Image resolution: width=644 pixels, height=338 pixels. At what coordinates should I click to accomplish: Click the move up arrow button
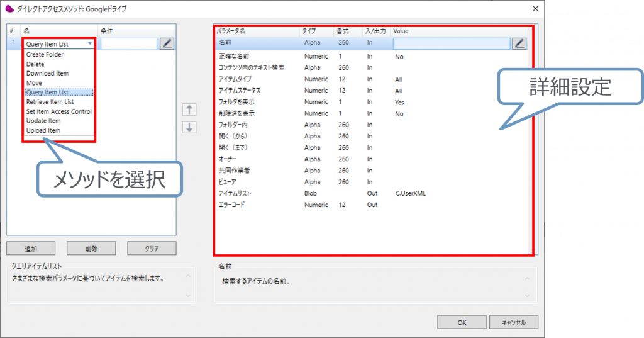click(189, 110)
